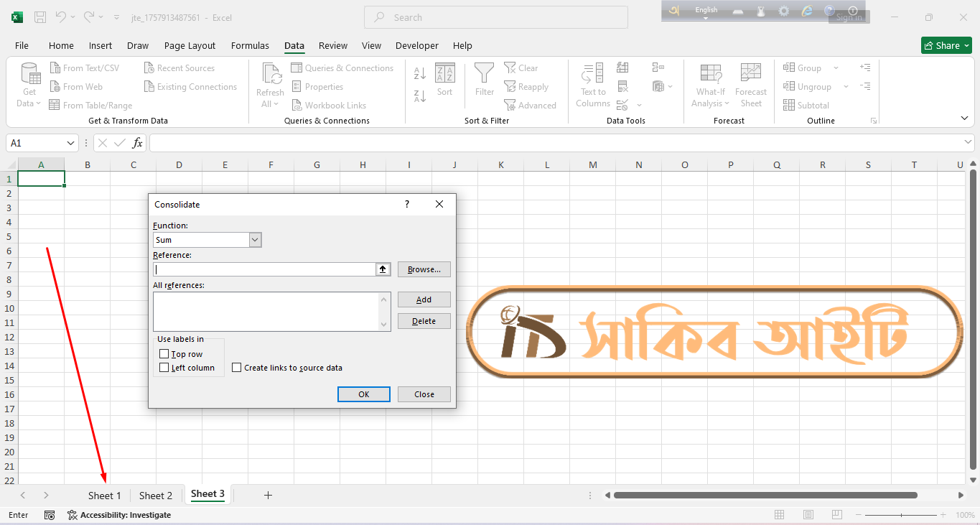Enable the Top row checkbox
980x525 pixels.
pos(164,354)
